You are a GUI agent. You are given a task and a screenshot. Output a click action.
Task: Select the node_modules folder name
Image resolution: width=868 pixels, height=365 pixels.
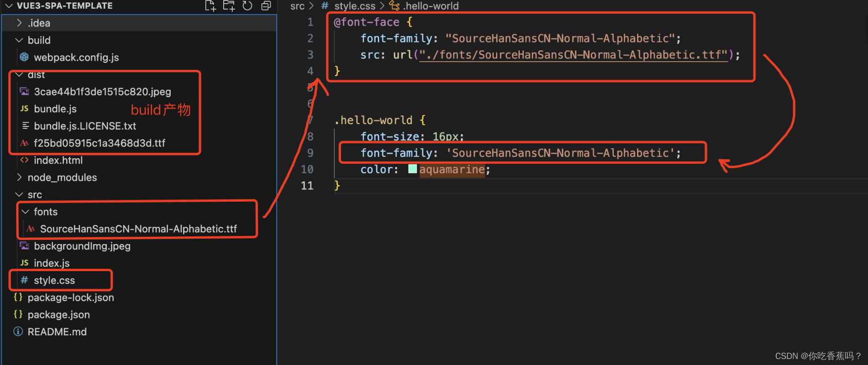(62, 177)
